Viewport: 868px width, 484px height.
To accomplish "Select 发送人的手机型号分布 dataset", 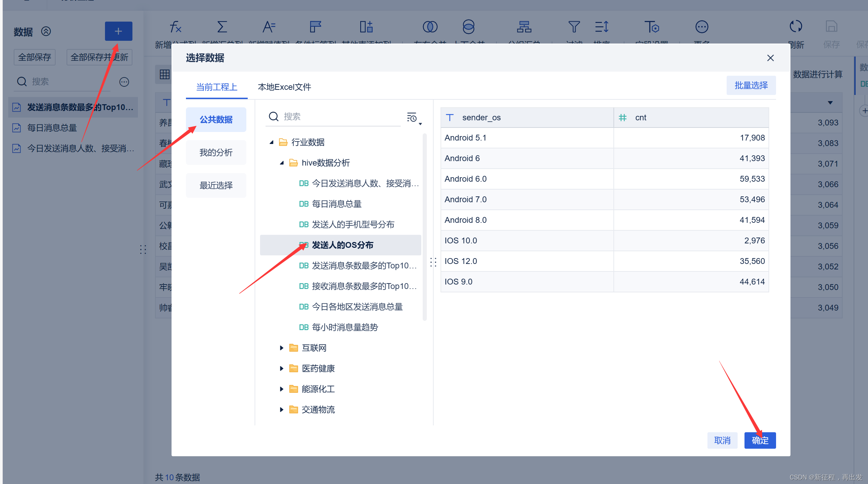I will (x=341, y=225).
